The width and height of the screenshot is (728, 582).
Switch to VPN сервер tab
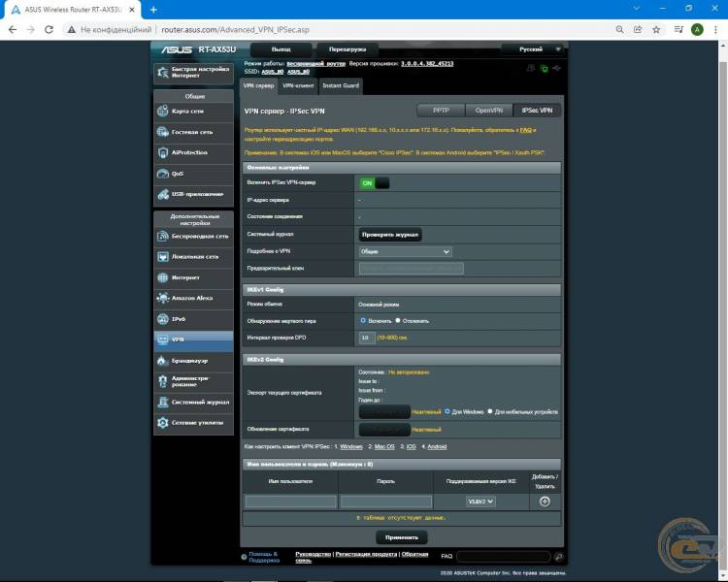(x=258, y=86)
